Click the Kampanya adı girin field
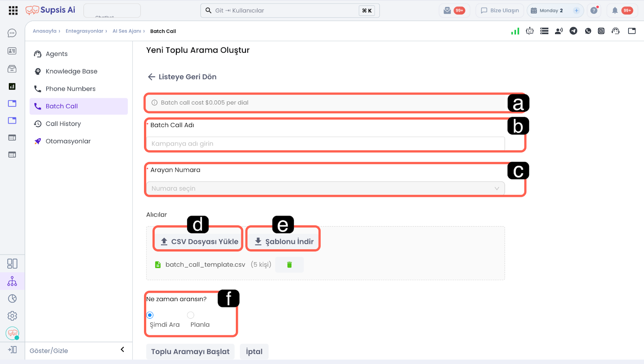The width and height of the screenshot is (644, 364). click(325, 144)
